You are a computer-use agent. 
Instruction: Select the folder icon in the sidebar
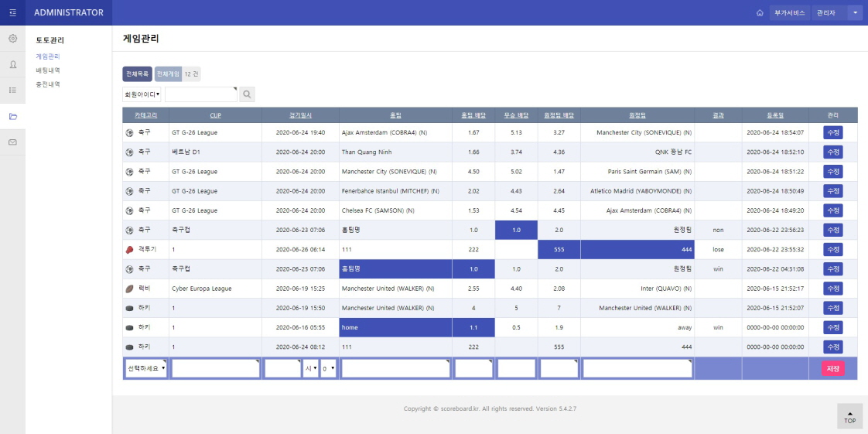[12, 116]
